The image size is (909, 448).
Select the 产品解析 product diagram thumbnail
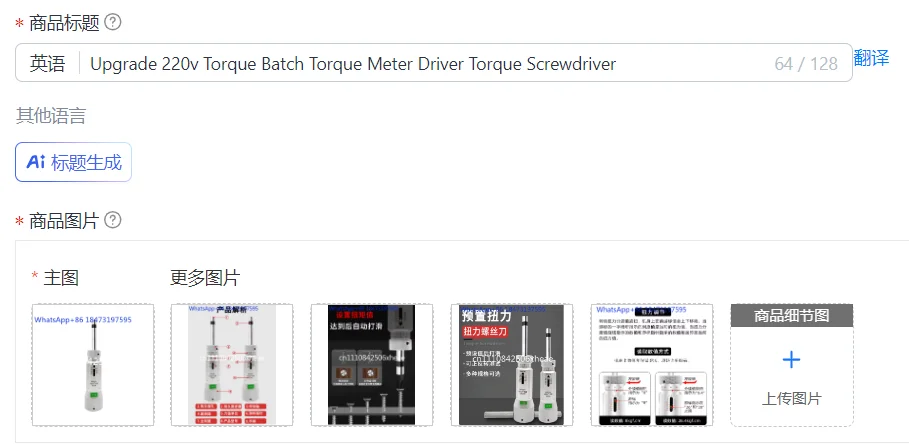click(x=232, y=365)
